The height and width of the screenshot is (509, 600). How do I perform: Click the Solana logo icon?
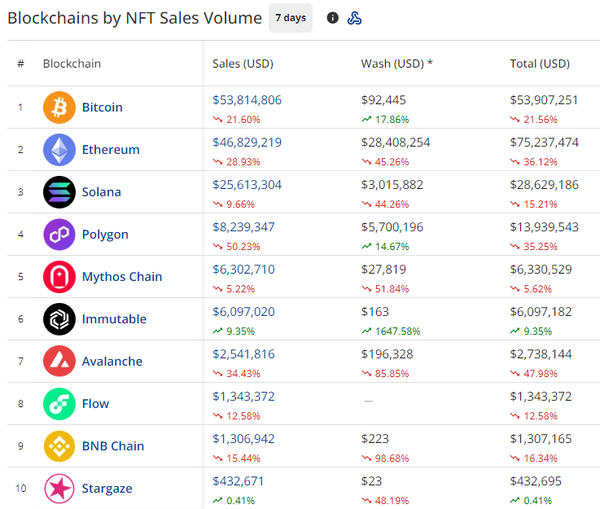(x=59, y=192)
